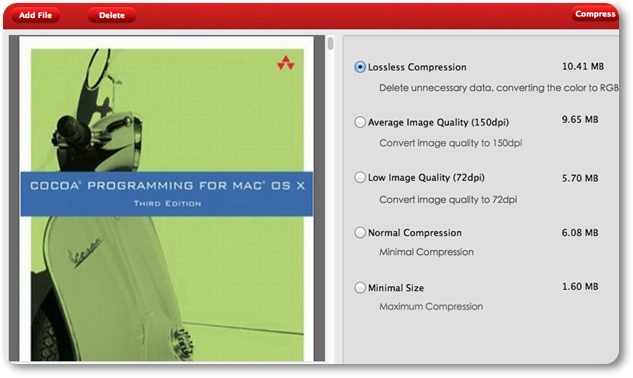Viewport: 633px width, 378px height.
Task: Select Low Image Quality (72dpi) radio button
Action: pos(360,177)
